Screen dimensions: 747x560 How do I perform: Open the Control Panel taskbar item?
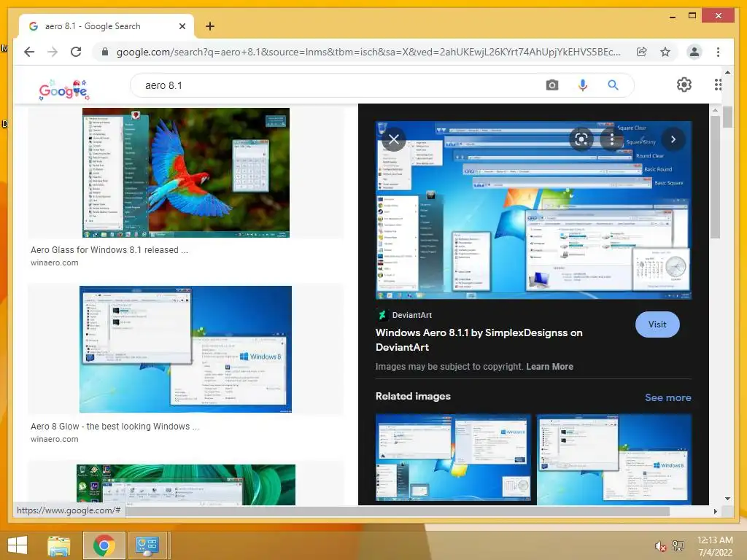click(x=147, y=545)
